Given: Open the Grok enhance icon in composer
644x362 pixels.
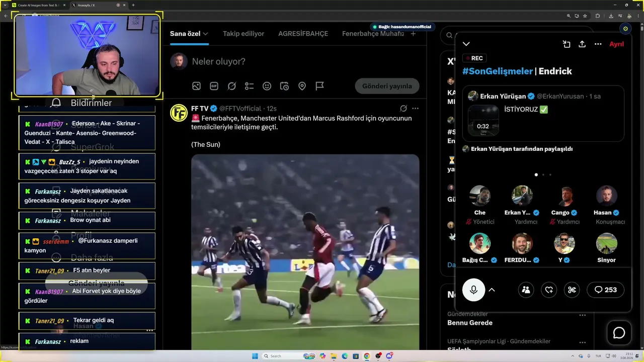Looking at the screenshot, I should [231, 86].
